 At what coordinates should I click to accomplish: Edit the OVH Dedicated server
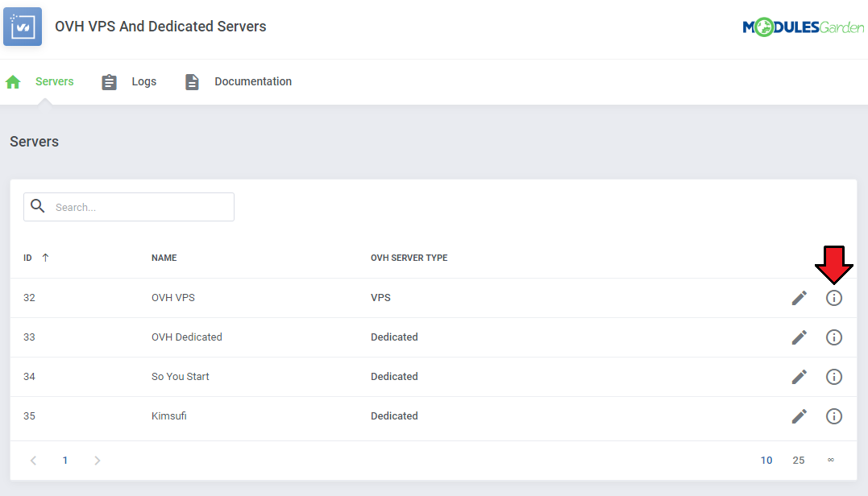point(799,337)
